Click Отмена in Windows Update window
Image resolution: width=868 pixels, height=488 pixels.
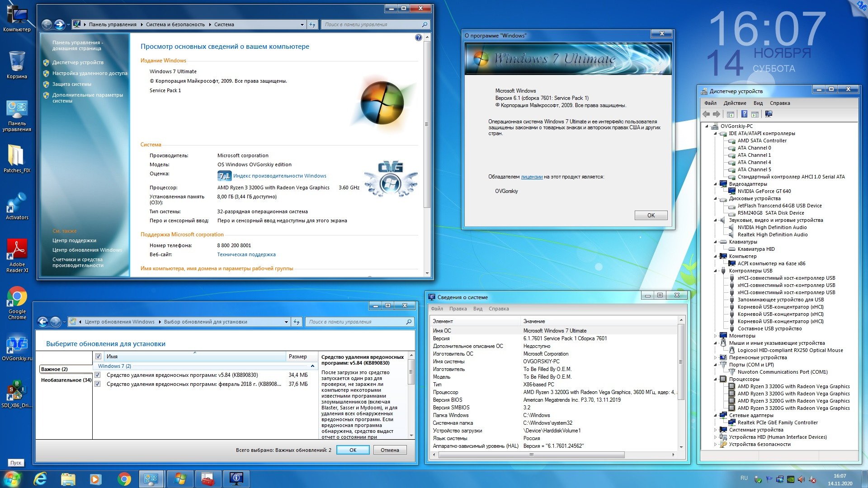pyautogui.click(x=390, y=450)
